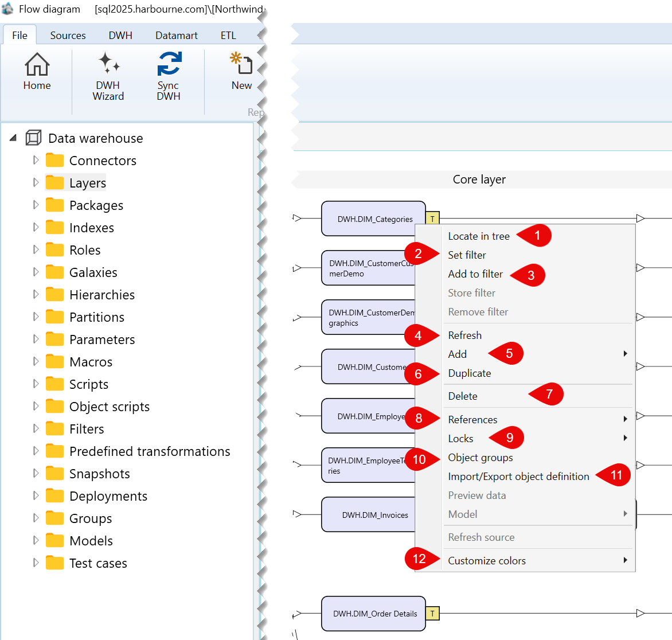The height and width of the screenshot is (640, 672).
Task: Select Refresh in the context menu
Action: tap(464, 335)
